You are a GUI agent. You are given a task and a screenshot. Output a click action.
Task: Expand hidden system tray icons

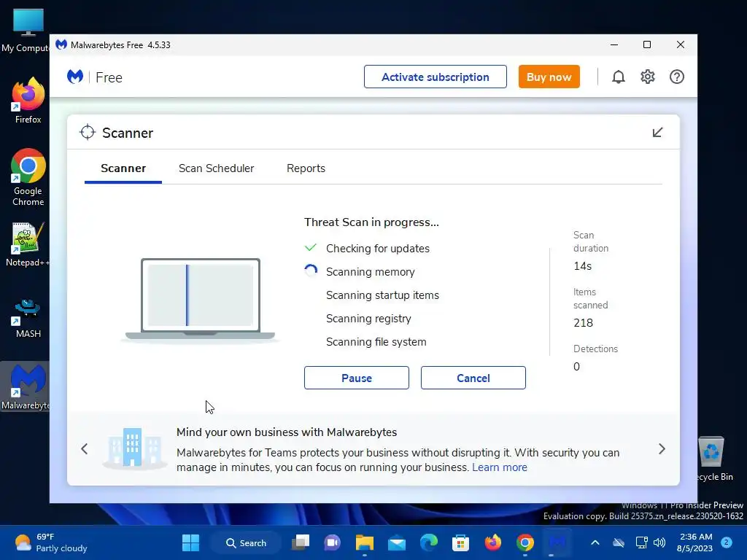pyautogui.click(x=595, y=542)
